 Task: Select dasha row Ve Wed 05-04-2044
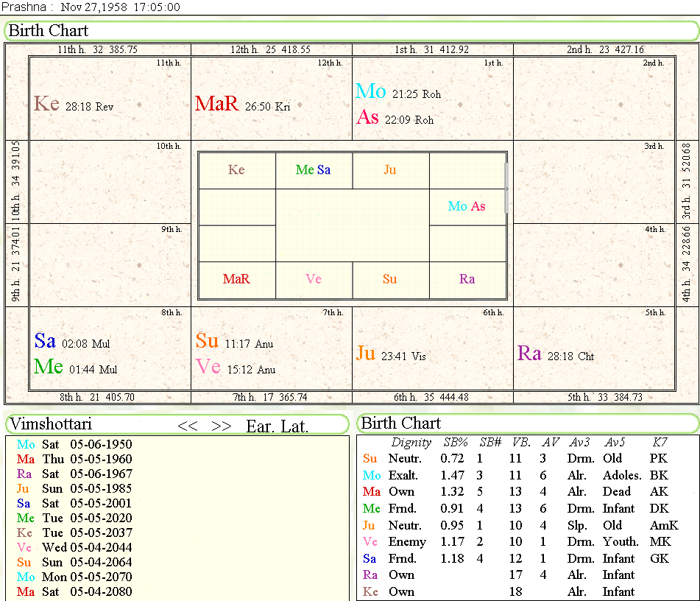pyautogui.click(x=74, y=548)
